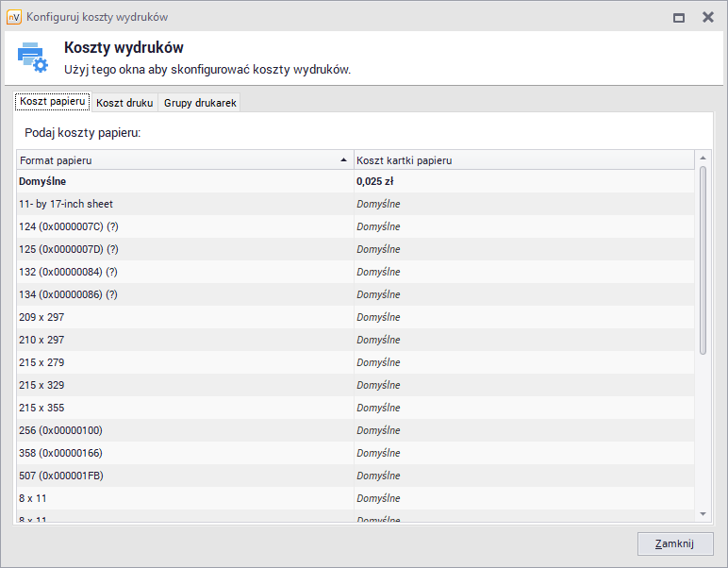Select the 11- by 17-inch sheet row
This screenshot has width=728, height=568.
tap(185, 204)
